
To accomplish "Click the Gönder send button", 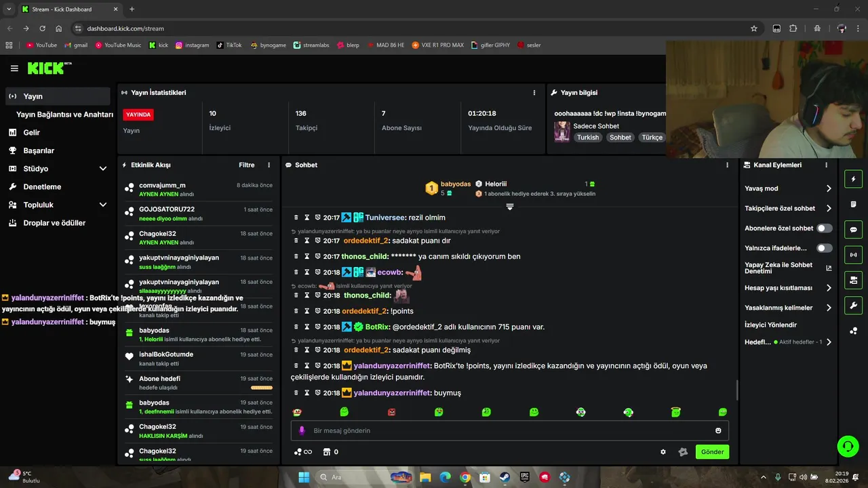I will [712, 452].
